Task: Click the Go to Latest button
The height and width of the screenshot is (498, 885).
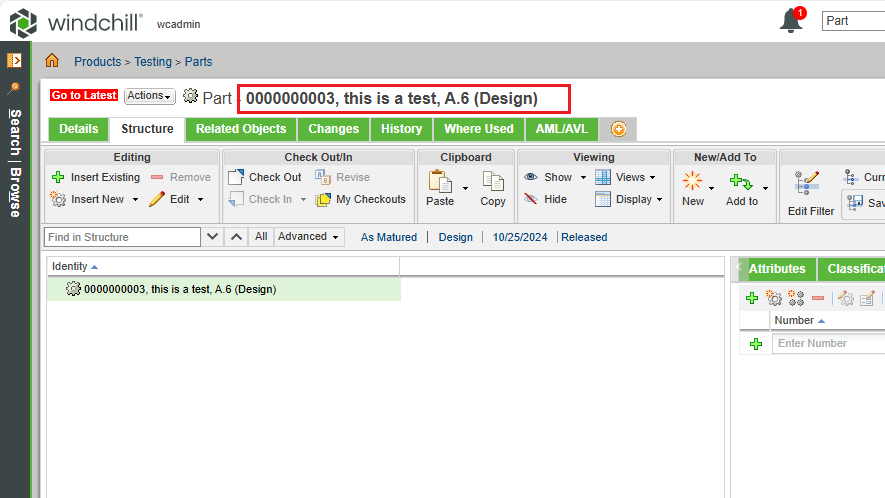Action: pos(84,96)
